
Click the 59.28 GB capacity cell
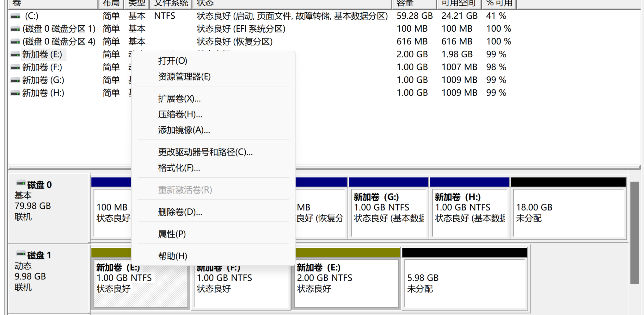click(414, 16)
